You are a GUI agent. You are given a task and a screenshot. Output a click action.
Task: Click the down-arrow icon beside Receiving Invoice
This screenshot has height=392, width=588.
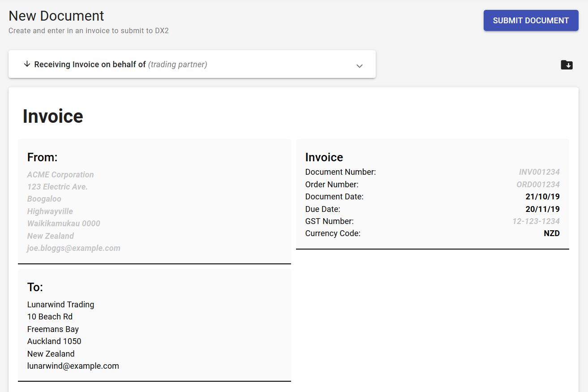pyautogui.click(x=27, y=64)
